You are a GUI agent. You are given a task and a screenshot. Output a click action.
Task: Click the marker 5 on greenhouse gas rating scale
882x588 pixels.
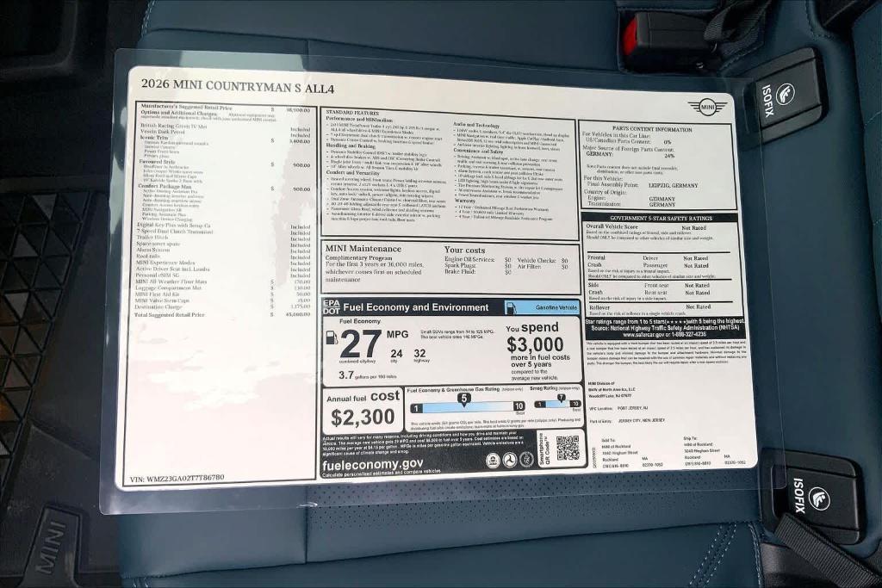coord(463,399)
